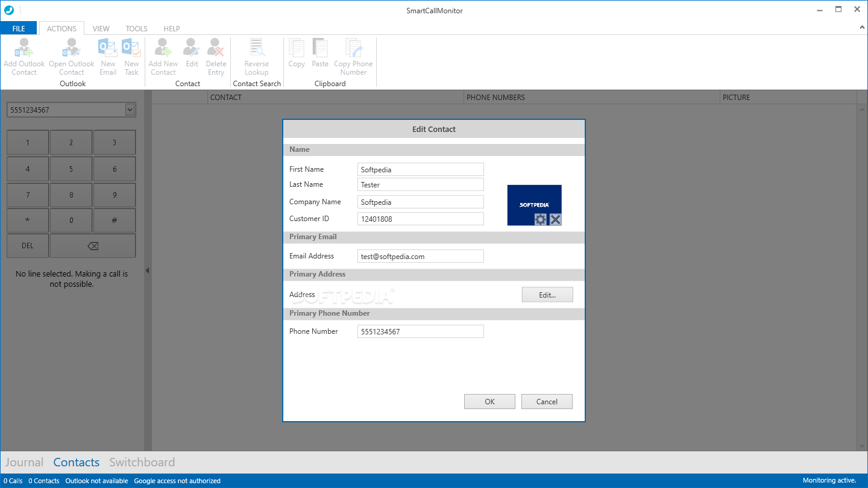Click the Company Name input field
This screenshot has width=868, height=488.
[421, 202]
